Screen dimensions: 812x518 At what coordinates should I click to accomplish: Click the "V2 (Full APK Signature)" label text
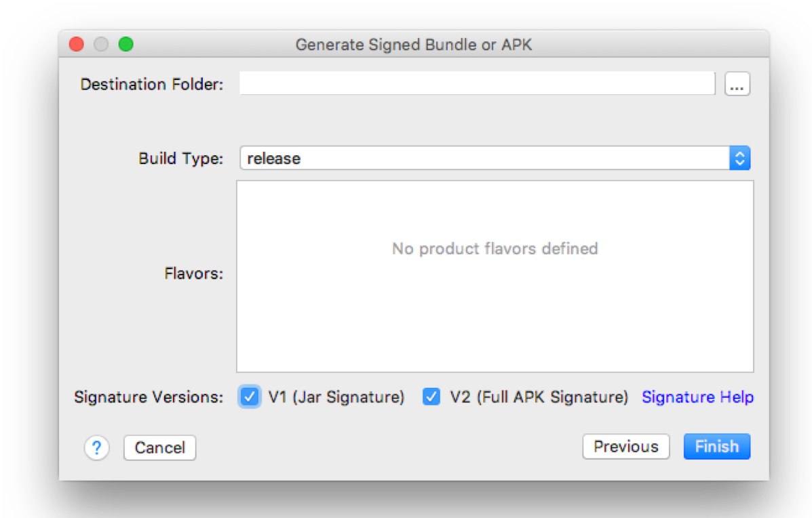click(539, 397)
